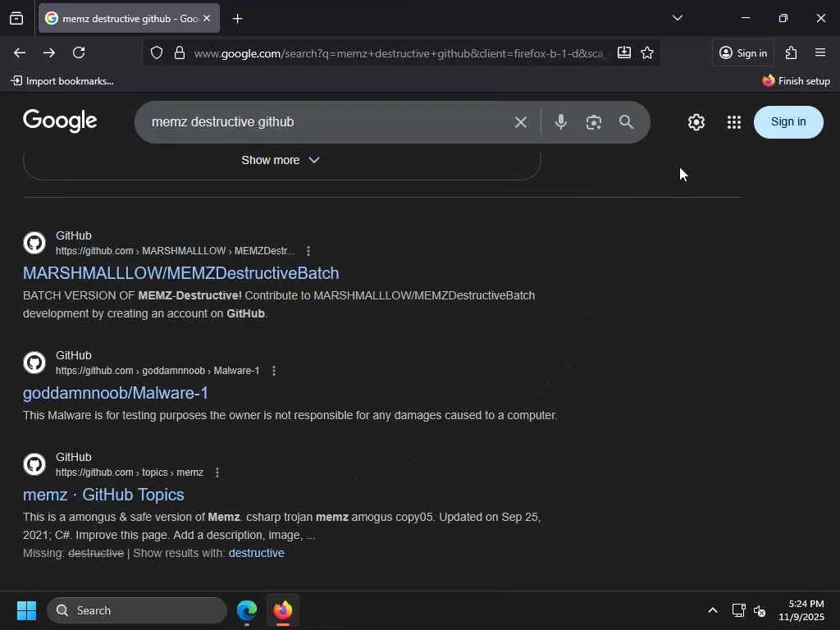This screenshot has width=840, height=630.
Task: Click Firefox icon in taskbar
Action: pyautogui.click(x=283, y=610)
